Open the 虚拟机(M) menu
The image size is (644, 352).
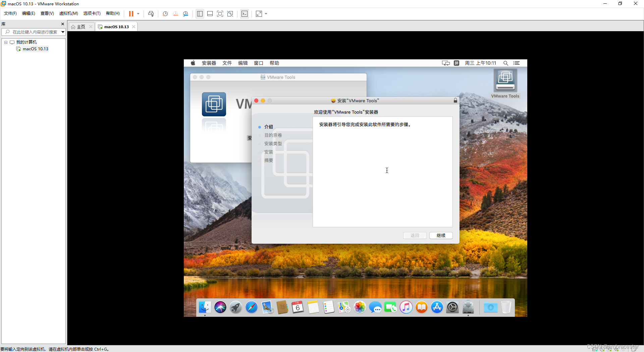[x=69, y=13]
